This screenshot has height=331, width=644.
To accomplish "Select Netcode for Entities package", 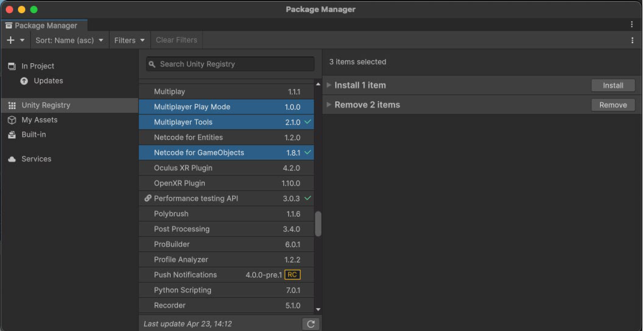I will point(226,138).
